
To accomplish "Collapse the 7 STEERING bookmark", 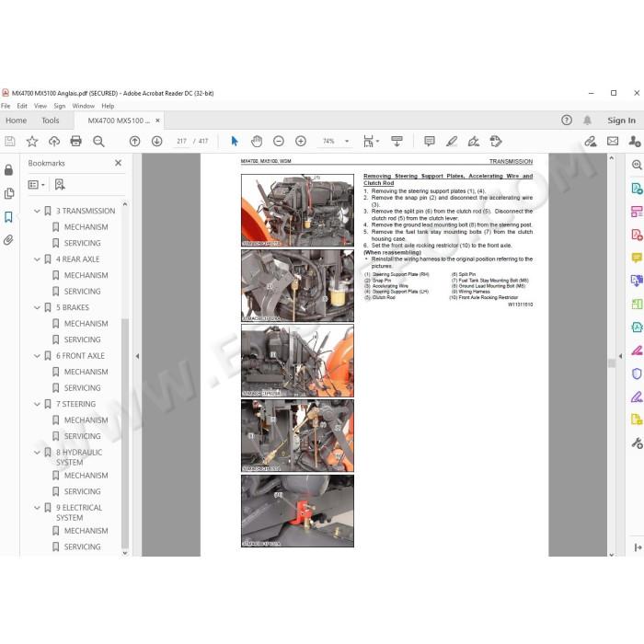I will [x=37, y=405].
